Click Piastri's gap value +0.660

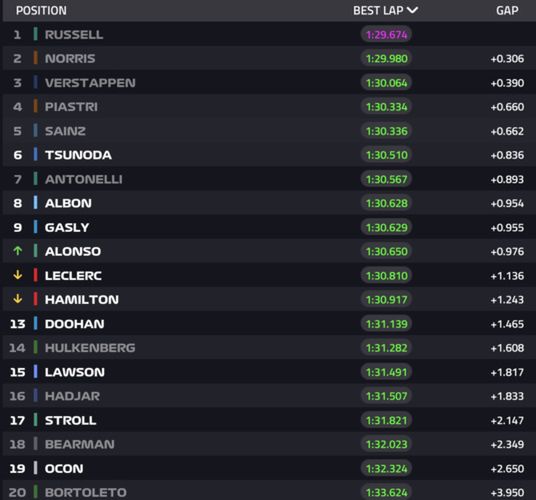point(507,107)
